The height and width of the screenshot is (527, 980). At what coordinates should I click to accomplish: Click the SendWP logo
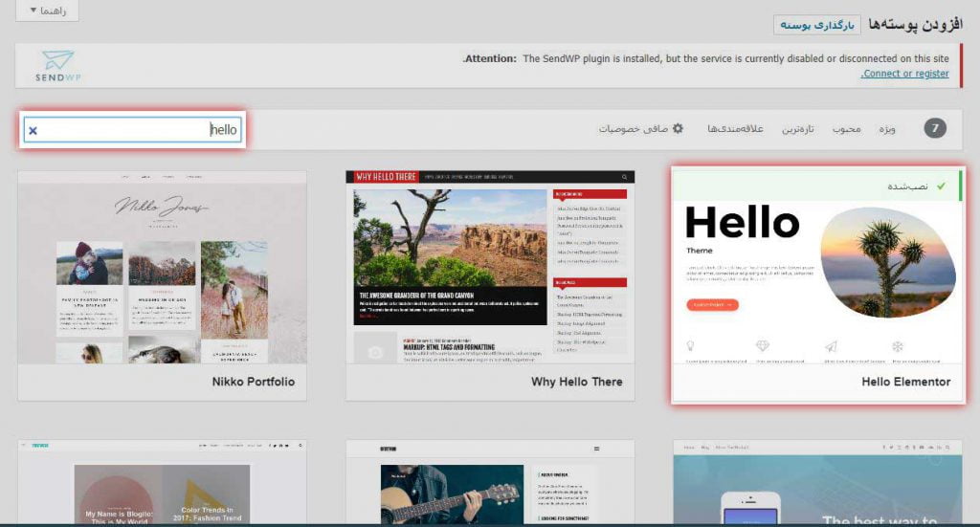click(x=57, y=66)
